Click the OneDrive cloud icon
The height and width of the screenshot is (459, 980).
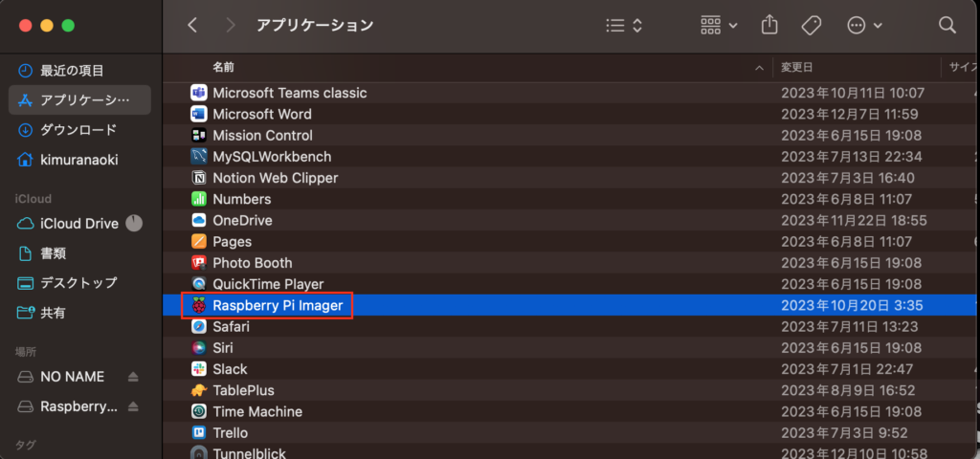pyautogui.click(x=199, y=221)
